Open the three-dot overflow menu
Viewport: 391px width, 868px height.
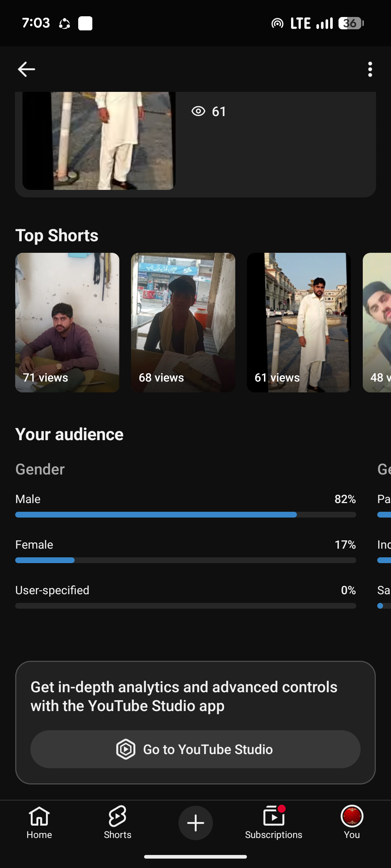click(370, 69)
